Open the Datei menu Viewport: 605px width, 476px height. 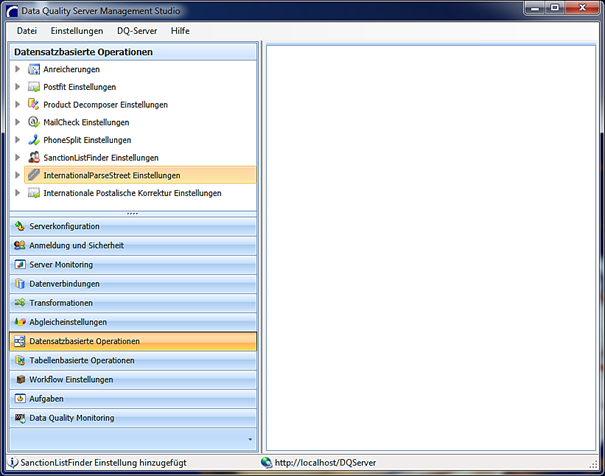pos(27,31)
